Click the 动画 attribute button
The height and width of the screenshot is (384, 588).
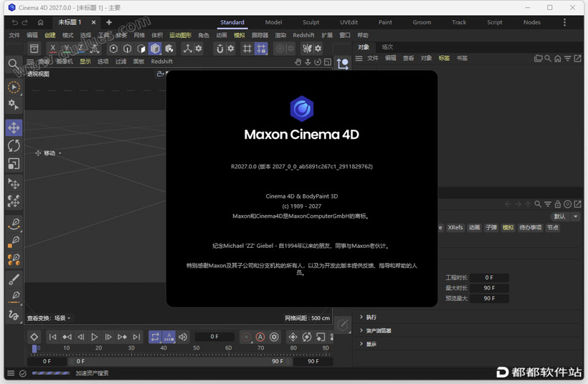(474, 227)
